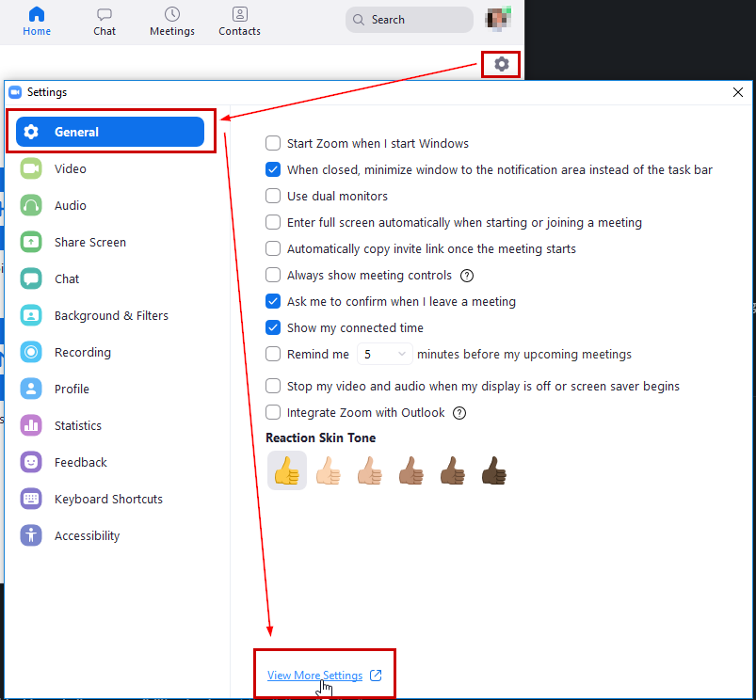
Task: Select the medium skin tone thumbs-up
Action: coord(411,470)
